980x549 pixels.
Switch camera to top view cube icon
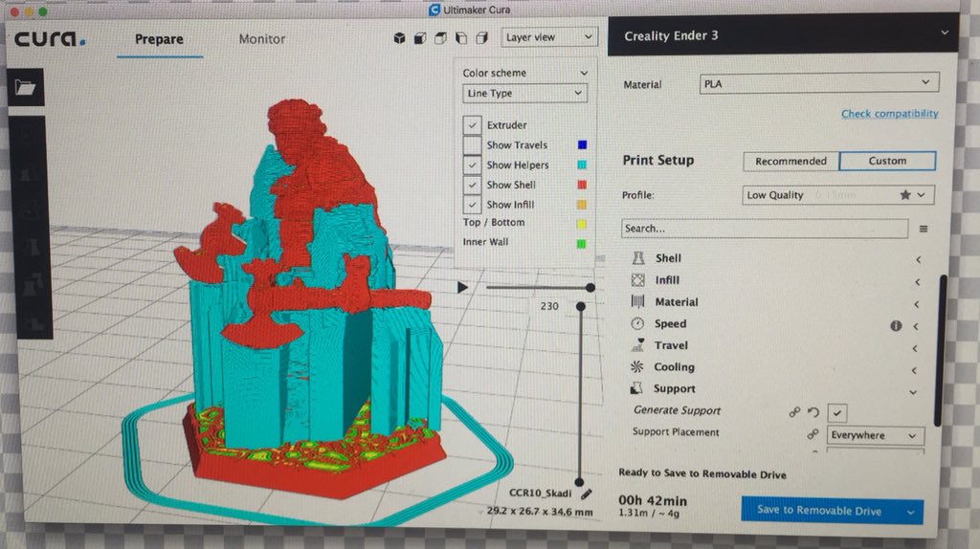click(440, 38)
